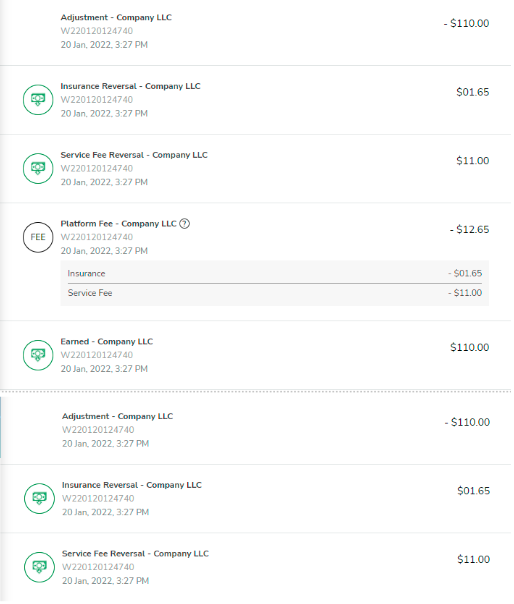Open the Platform Fee help question mark
Viewport: 514px width, 604px height.
click(185, 224)
